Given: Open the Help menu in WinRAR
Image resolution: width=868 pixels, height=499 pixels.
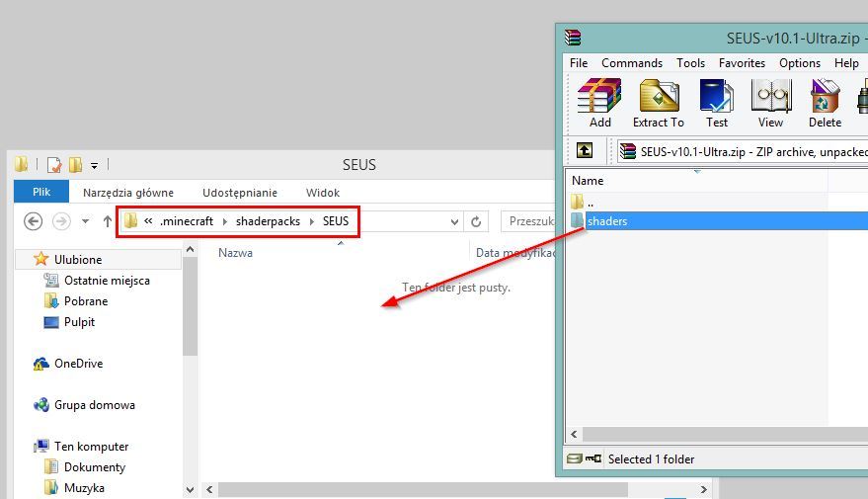Looking at the screenshot, I should 846,63.
